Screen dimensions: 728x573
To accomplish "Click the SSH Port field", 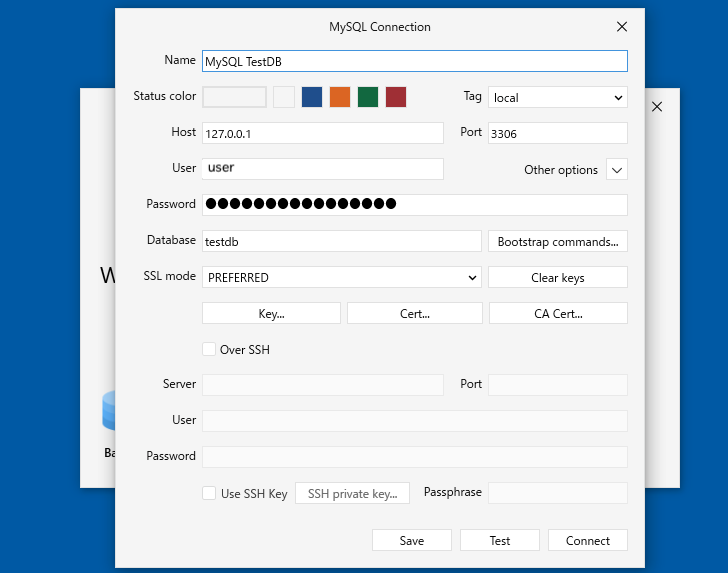I will 558,385.
